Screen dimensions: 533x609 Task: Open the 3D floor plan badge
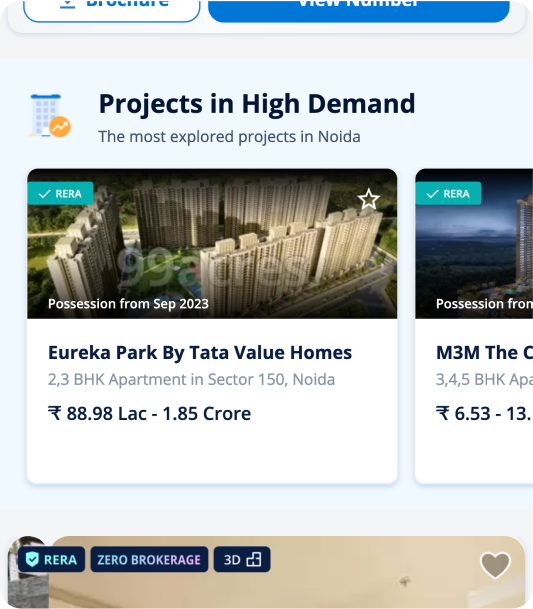242,559
